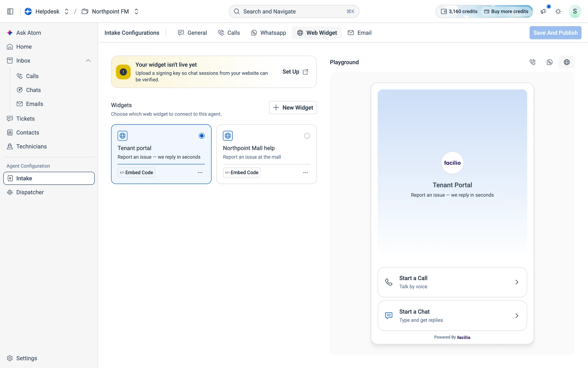Image resolution: width=588 pixels, height=368 pixels.
Task: Open Start a Chat option
Action: 452,316
